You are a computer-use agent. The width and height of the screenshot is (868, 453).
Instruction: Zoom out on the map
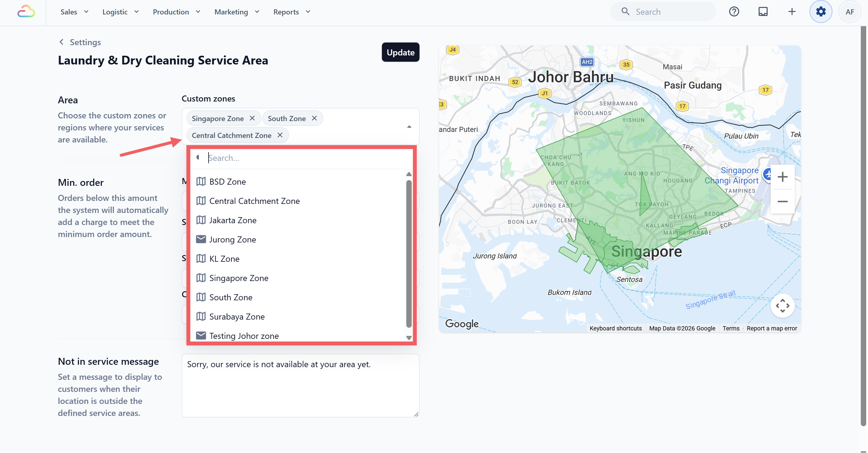782,202
